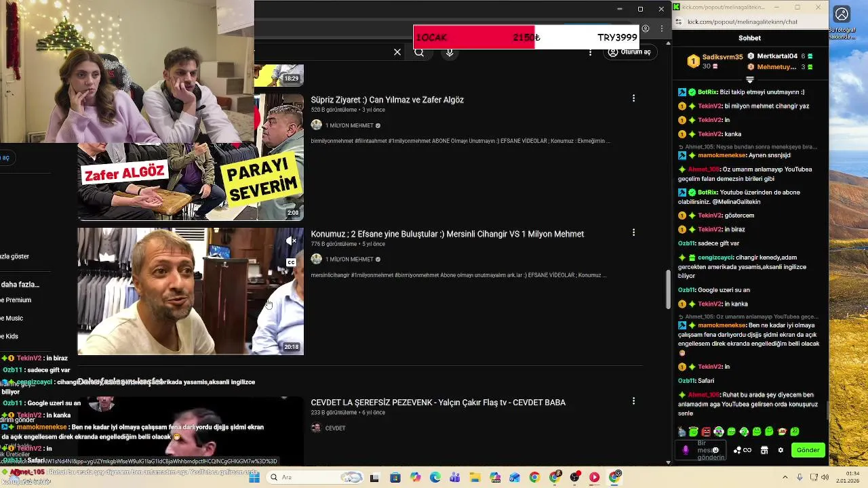Screen dimensions: 868x488
Task: Click channel avatar beside CEVDET name
Action: [x=316, y=428]
